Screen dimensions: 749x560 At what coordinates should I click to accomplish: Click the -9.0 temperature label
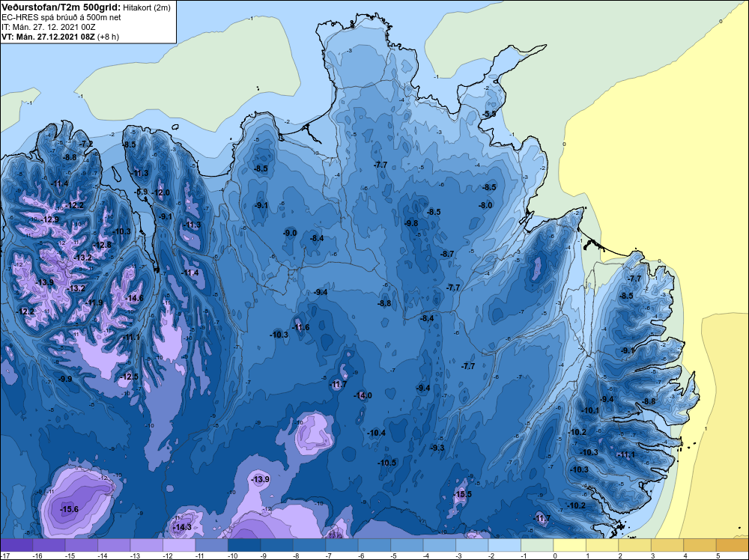290,233
